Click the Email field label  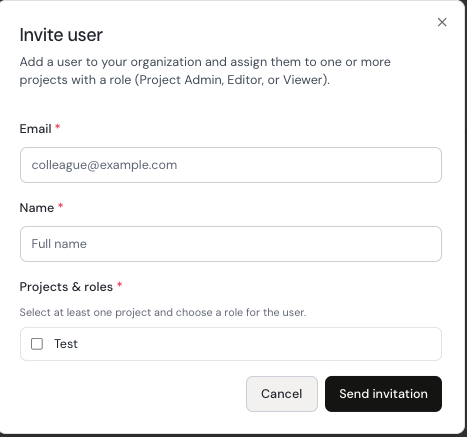(35, 129)
